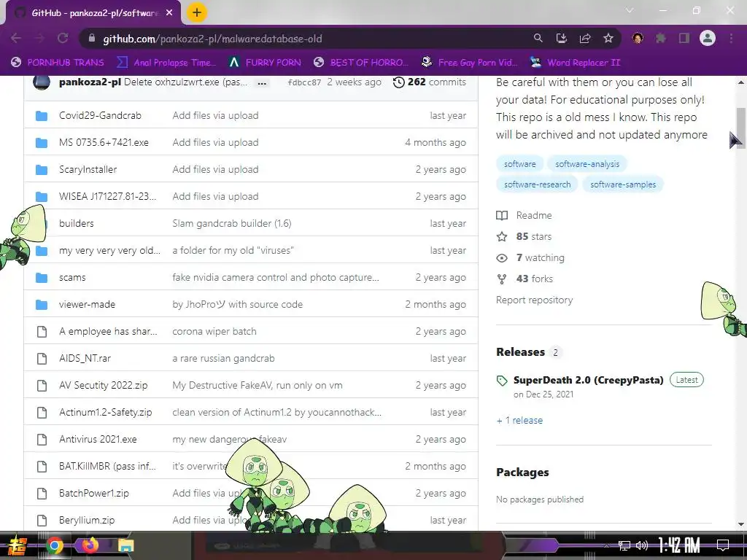Image resolution: width=747 pixels, height=560 pixels.
Task: Click the lock icon beside github.com
Action: tap(92, 39)
